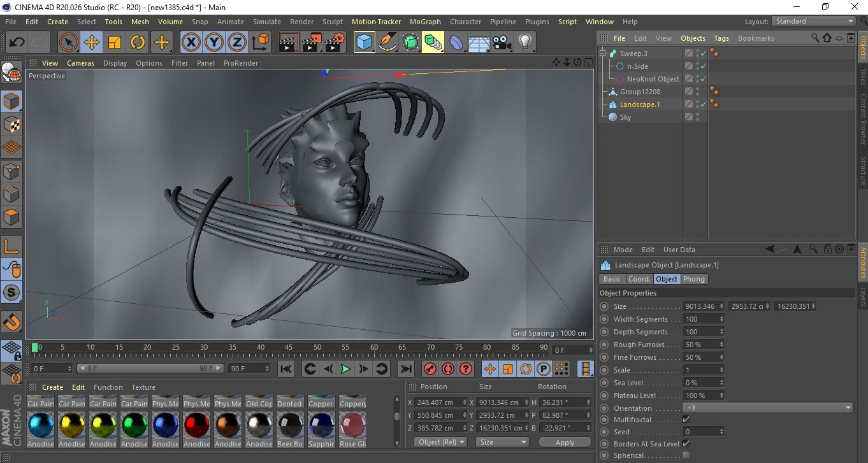Viewport: 868px width, 463px height.
Task: Open the Attributes side tab
Action: point(863,264)
